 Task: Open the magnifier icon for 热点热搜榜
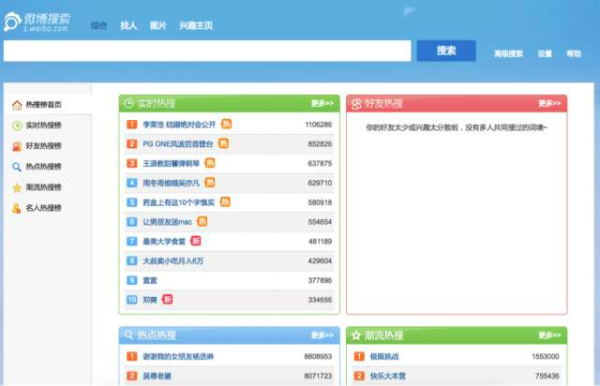click(x=17, y=167)
